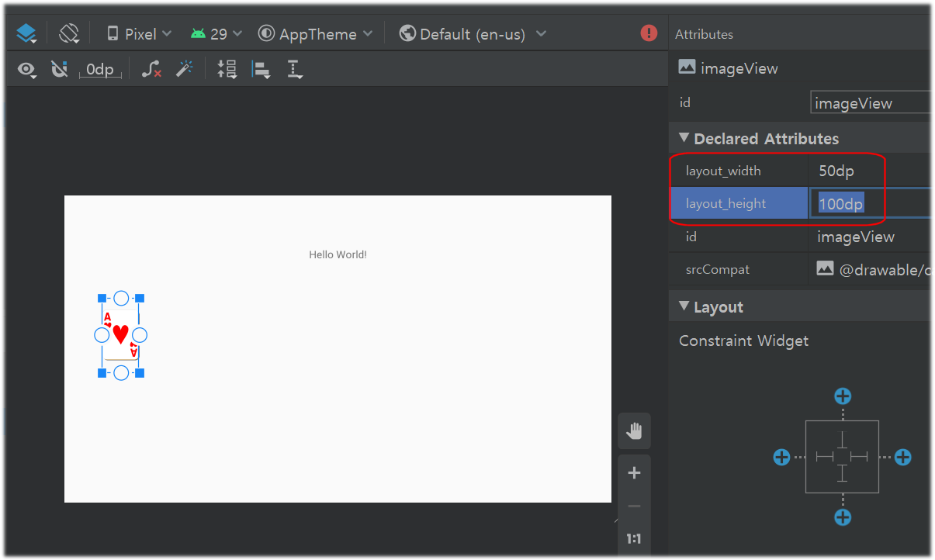Screen dimensions: 935x560
Task: Add a top constraint with plus
Action: coord(843,396)
